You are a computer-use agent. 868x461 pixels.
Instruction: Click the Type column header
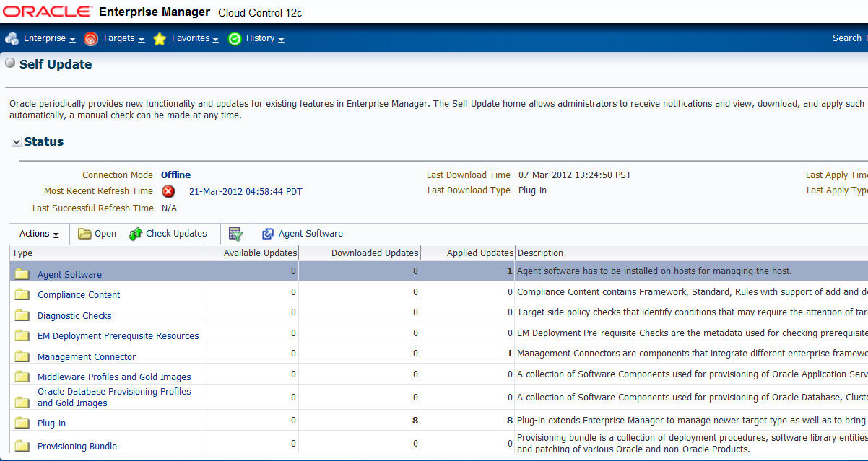107,253
